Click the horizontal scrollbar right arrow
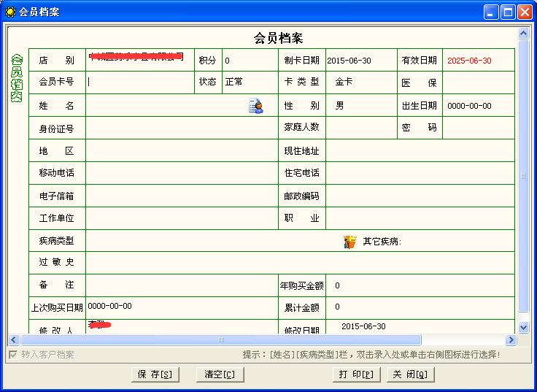This screenshot has height=392, width=537. 511,340
